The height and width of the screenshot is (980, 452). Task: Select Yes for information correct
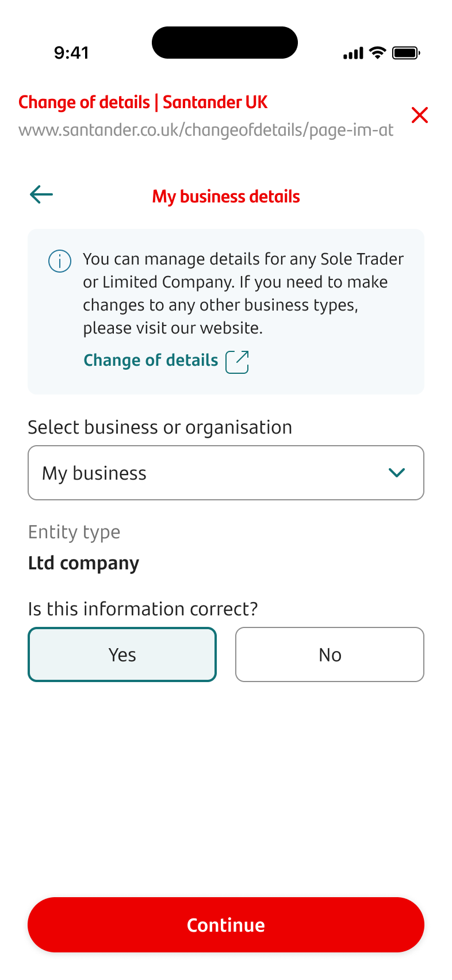pyautogui.click(x=122, y=654)
